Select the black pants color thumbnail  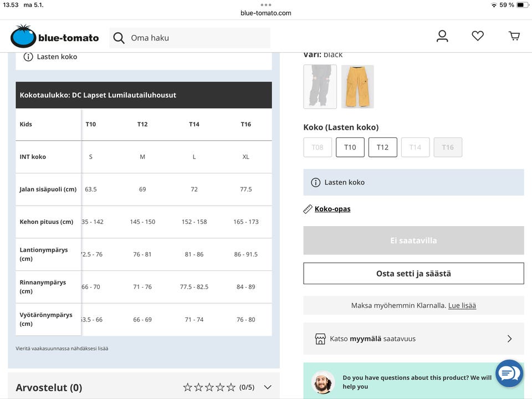click(320, 86)
